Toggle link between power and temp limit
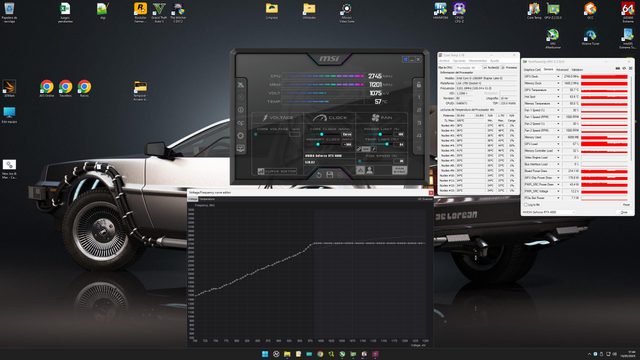 point(359,149)
